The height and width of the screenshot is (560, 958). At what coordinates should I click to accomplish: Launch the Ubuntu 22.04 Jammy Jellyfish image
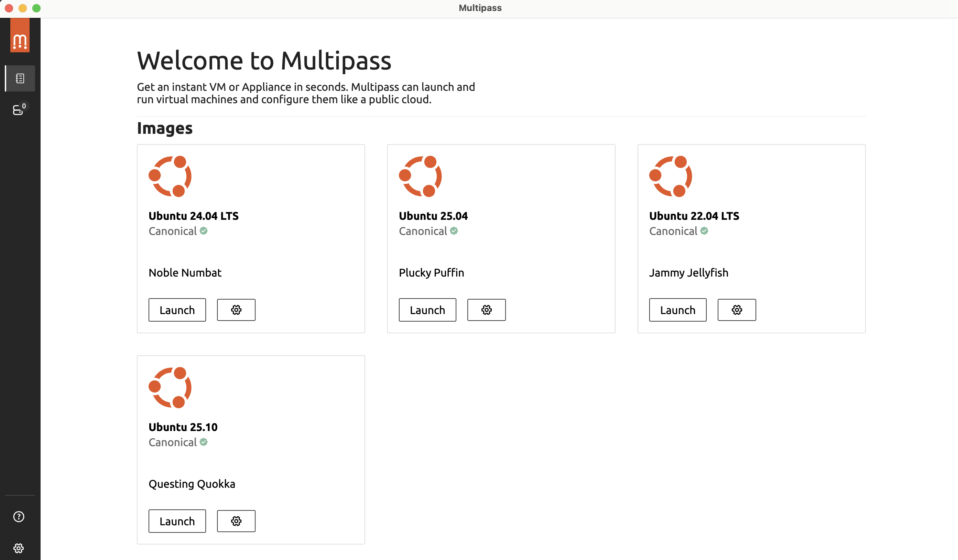677,310
